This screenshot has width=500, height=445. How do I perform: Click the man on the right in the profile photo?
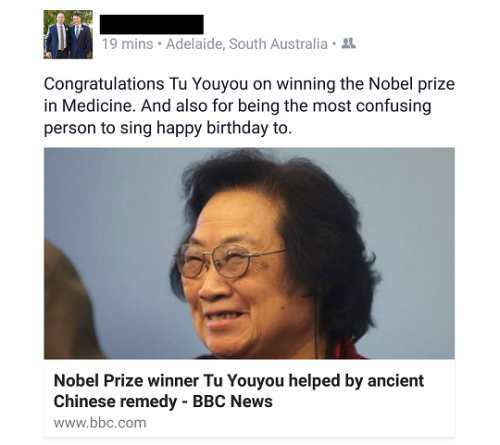[79, 36]
